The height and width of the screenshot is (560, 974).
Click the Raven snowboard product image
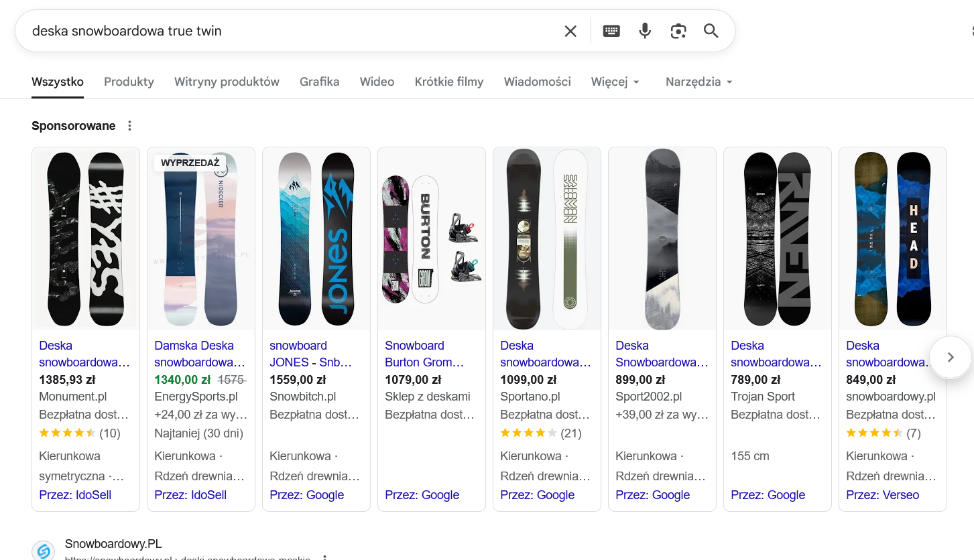[778, 239]
